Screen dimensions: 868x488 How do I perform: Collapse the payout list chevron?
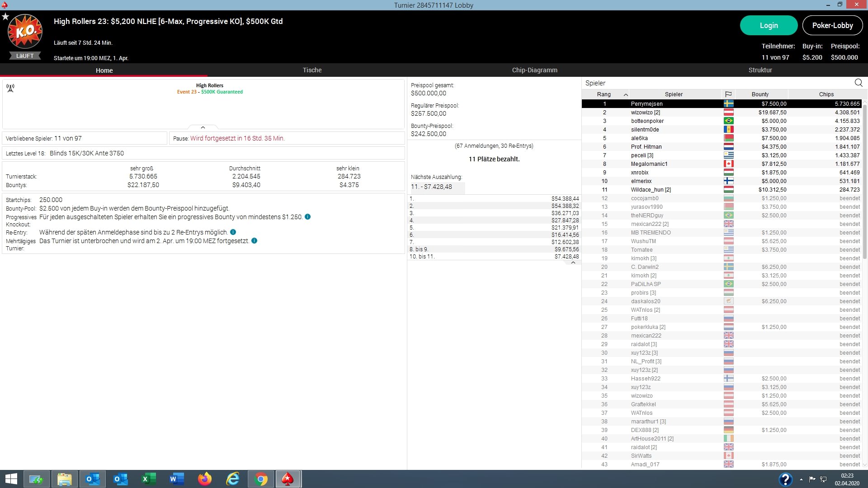coord(573,263)
